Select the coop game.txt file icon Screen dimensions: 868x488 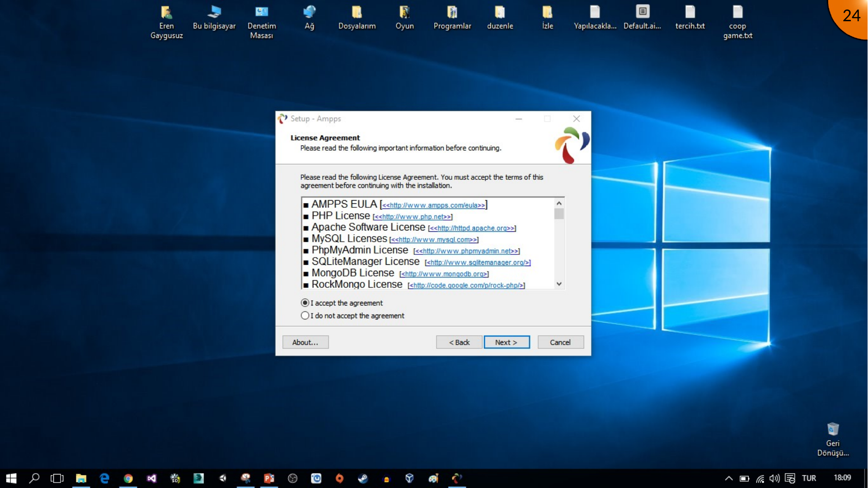[738, 22]
